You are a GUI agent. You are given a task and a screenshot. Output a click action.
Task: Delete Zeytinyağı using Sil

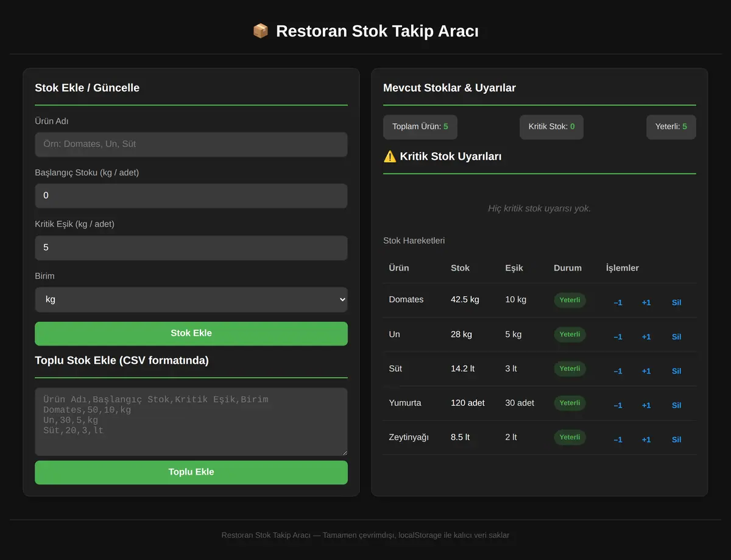tap(676, 439)
